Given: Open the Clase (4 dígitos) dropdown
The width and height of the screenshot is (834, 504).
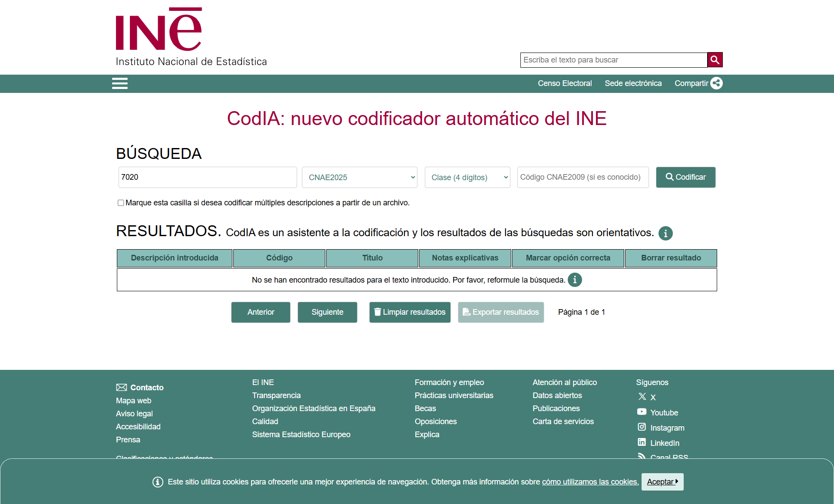Looking at the screenshot, I should (x=467, y=177).
